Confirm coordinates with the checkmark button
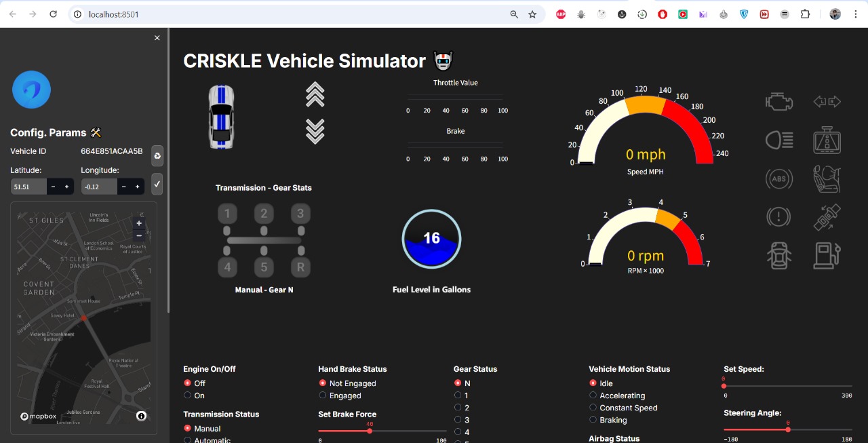Viewport: 868px width, 443px height. pyautogui.click(x=157, y=184)
